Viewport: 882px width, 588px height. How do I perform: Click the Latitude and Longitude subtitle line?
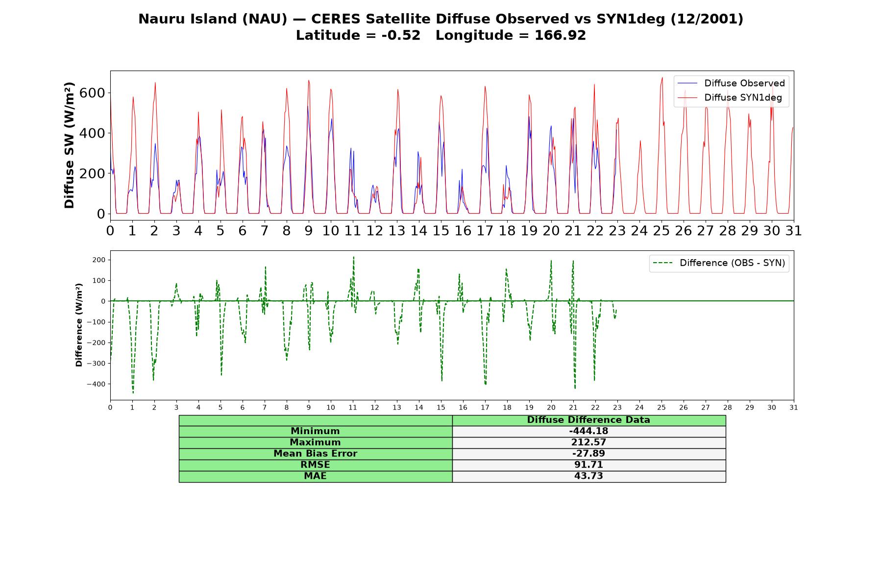[x=441, y=35]
